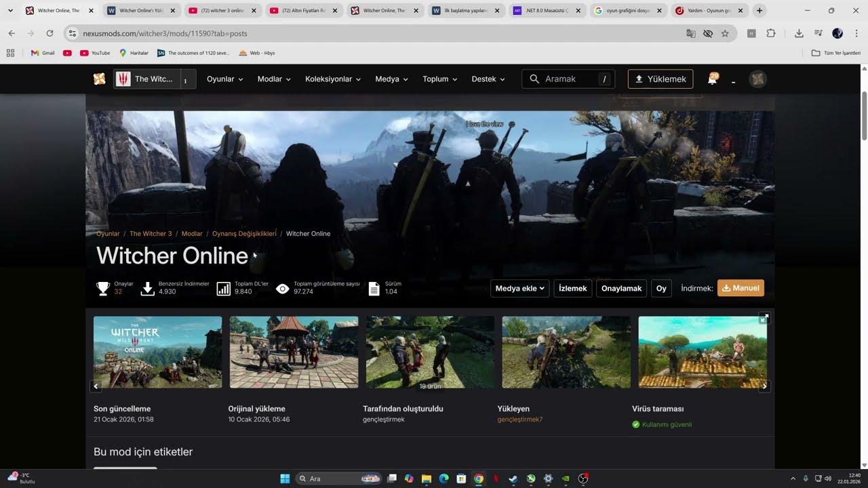Image resolution: width=868 pixels, height=488 pixels.
Task: Open Oynanış Değişiklikleri breadcrumb link
Action: click(244, 234)
